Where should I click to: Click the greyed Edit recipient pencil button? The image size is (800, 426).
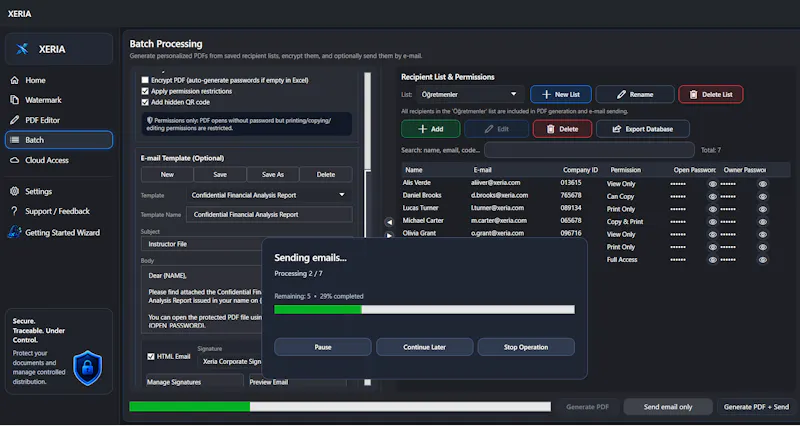(x=496, y=129)
